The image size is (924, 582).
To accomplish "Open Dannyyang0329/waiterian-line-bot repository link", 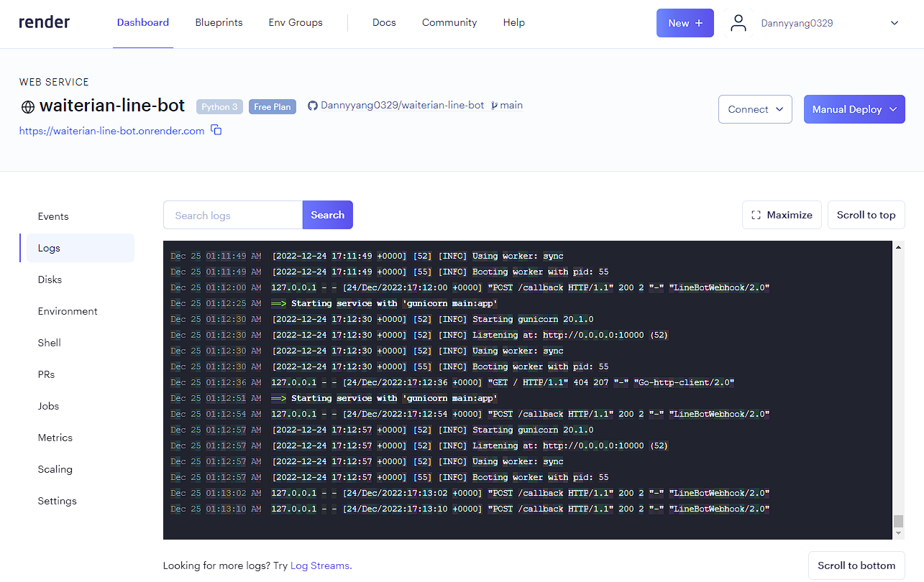I will [402, 105].
